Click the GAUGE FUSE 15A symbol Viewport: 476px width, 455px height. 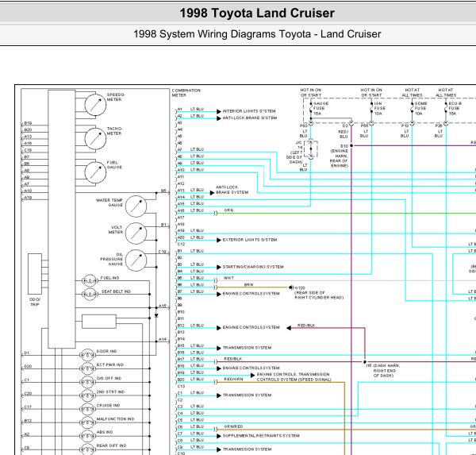coord(311,108)
